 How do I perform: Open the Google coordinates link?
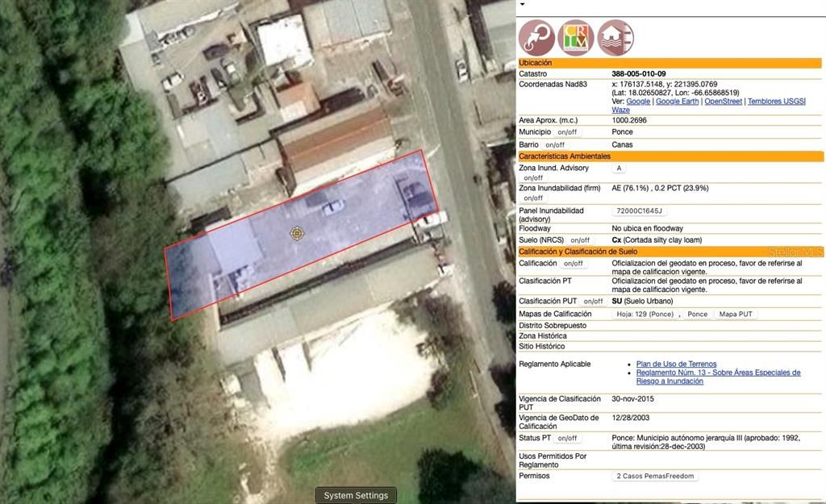(x=638, y=102)
